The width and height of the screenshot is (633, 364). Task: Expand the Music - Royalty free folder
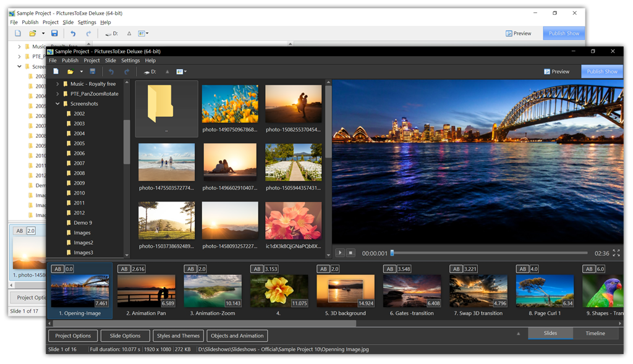tap(57, 84)
